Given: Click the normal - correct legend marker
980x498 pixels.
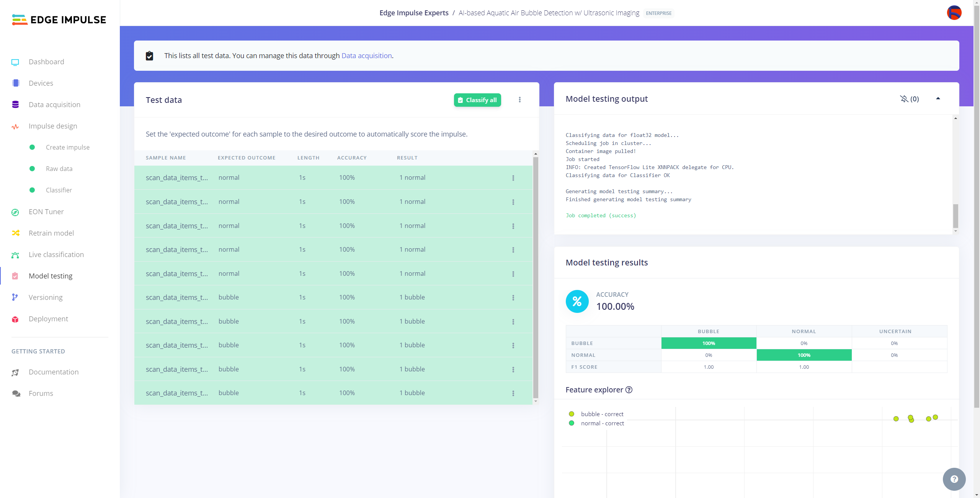Looking at the screenshot, I should [572, 423].
